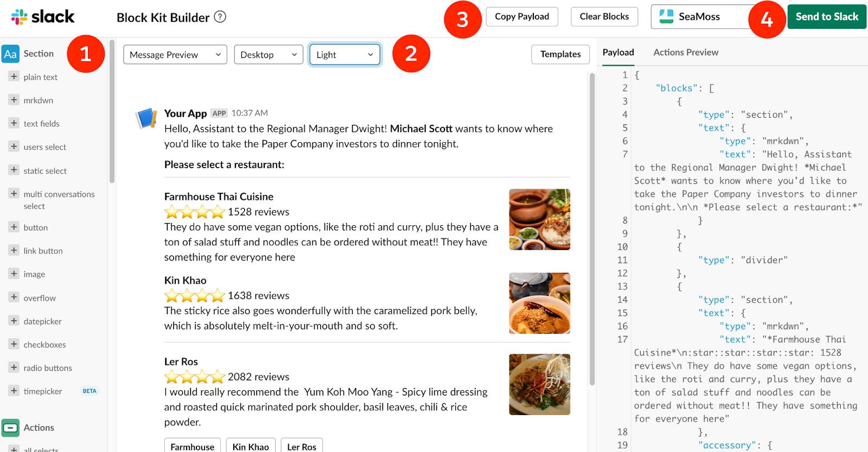Click the Ler Ros restaurant button
The image size is (868, 452).
(302, 446)
